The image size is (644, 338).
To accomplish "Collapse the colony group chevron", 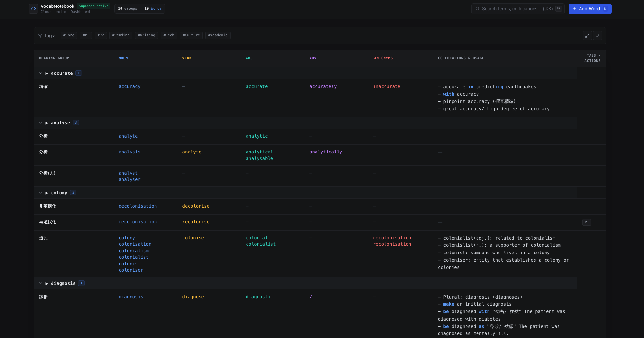I will (40, 193).
